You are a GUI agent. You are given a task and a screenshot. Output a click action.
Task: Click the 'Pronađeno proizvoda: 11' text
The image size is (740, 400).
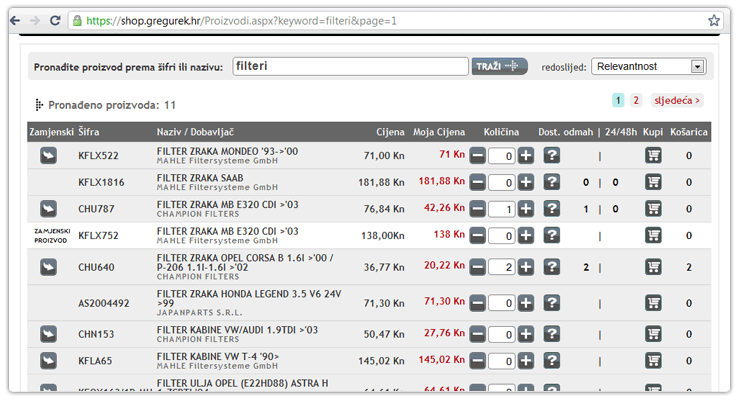[x=112, y=105]
